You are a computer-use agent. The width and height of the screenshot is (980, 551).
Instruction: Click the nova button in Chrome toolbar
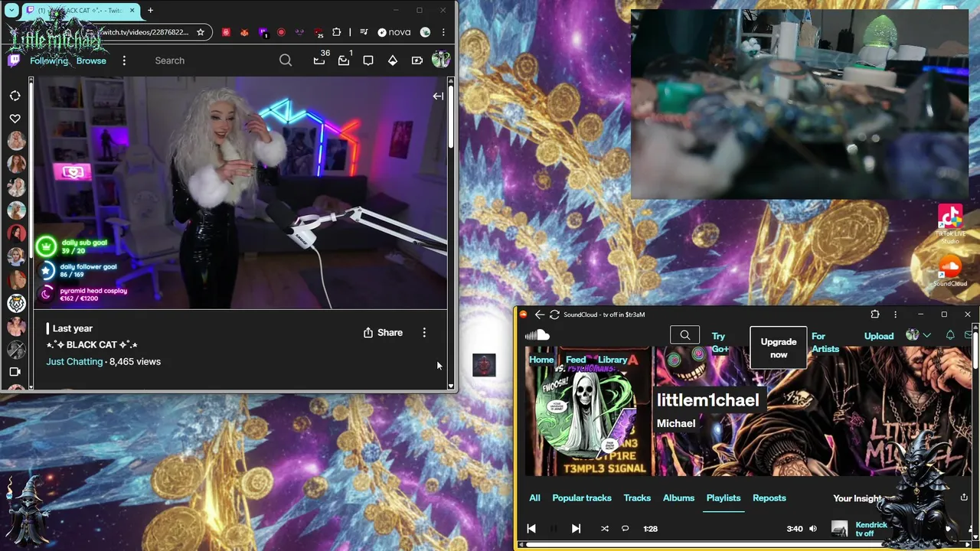[x=394, y=32]
